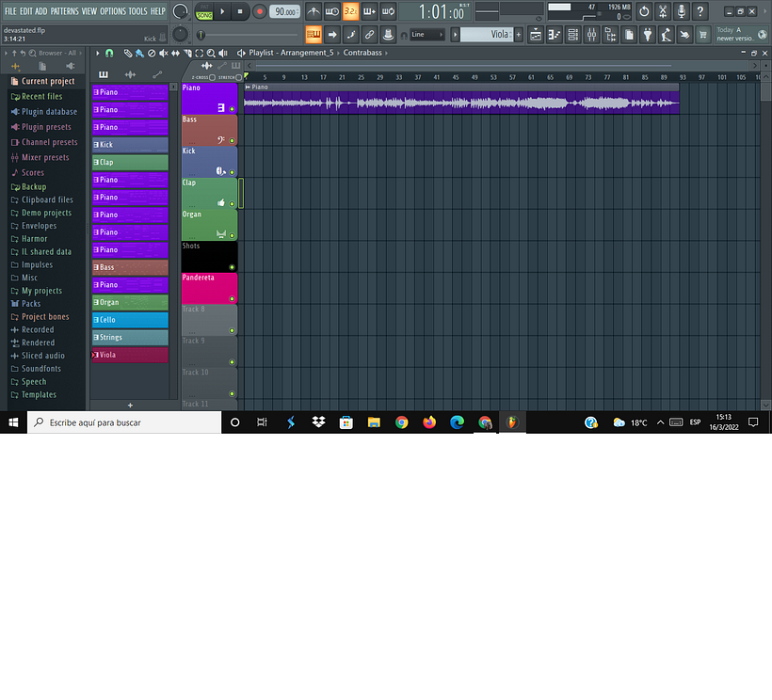Select the playlist Mute tool
The image size is (772, 700).
(x=164, y=53)
